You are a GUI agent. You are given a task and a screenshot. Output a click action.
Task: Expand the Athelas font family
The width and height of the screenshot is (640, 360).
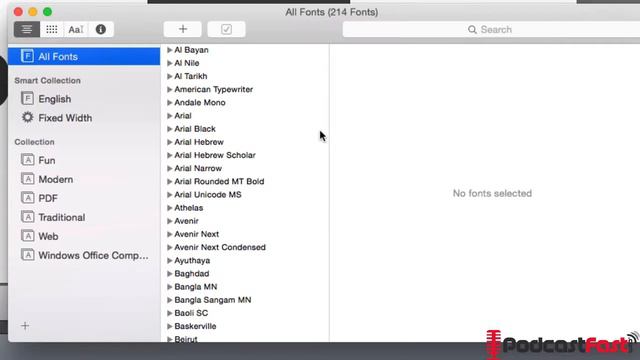(169, 208)
